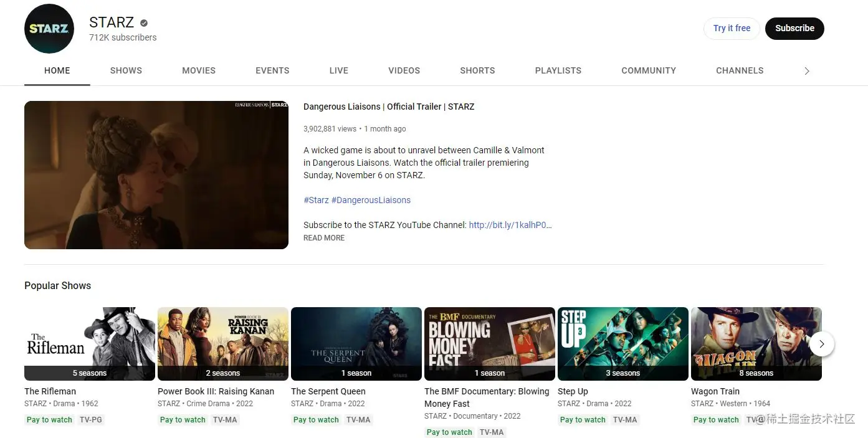Select the LIVE tab
Viewport: 868px width, 438px height.
point(339,70)
